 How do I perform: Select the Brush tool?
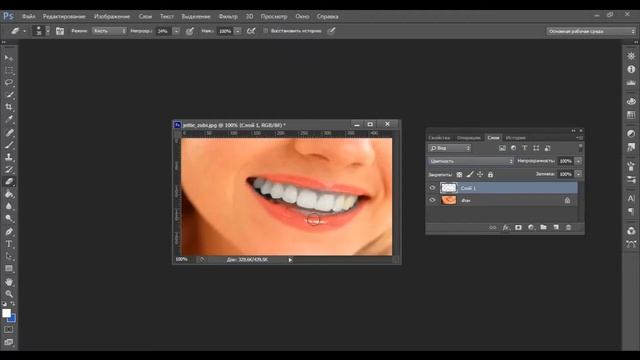coord(9,145)
